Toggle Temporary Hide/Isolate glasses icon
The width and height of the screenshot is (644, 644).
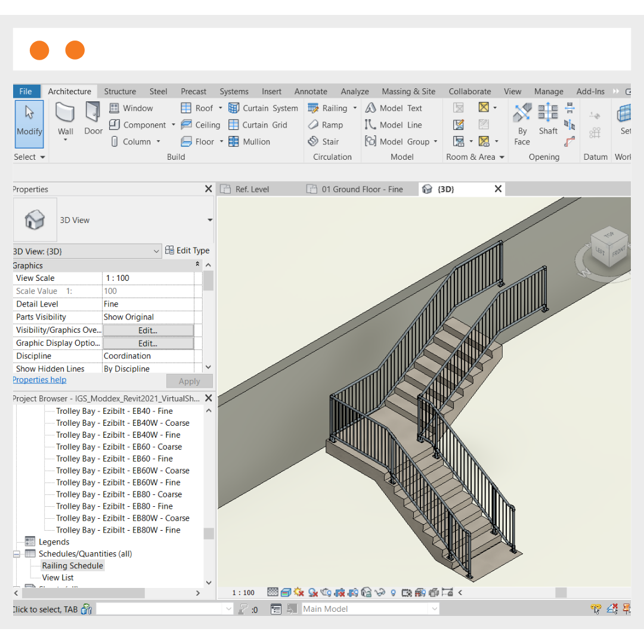click(x=379, y=592)
